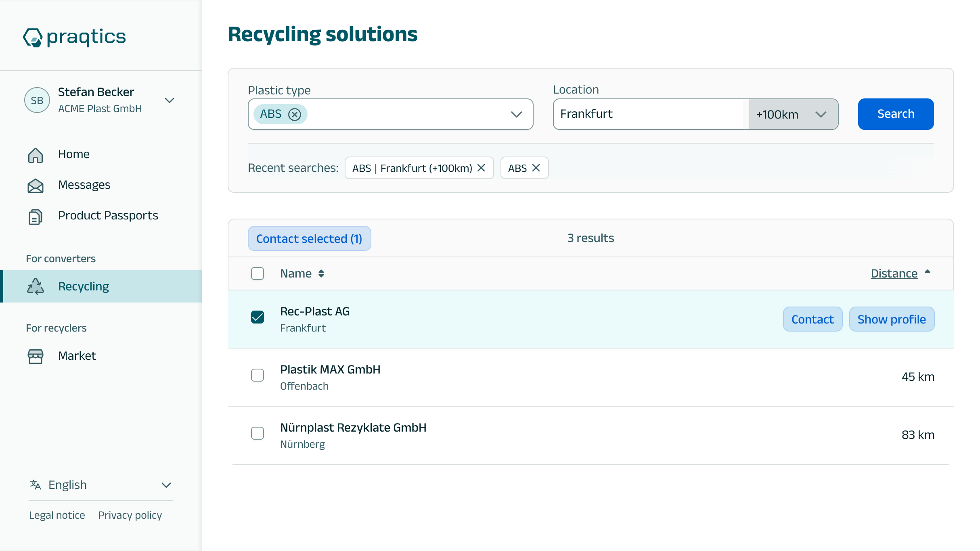This screenshot has width=980, height=551.
Task: Toggle the select-all checkbox in header
Action: coord(258,273)
